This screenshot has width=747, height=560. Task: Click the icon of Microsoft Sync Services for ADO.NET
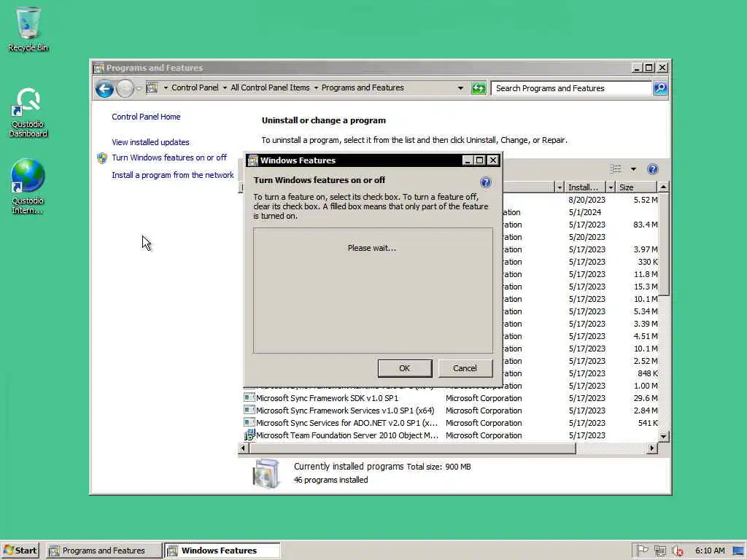tap(249, 422)
